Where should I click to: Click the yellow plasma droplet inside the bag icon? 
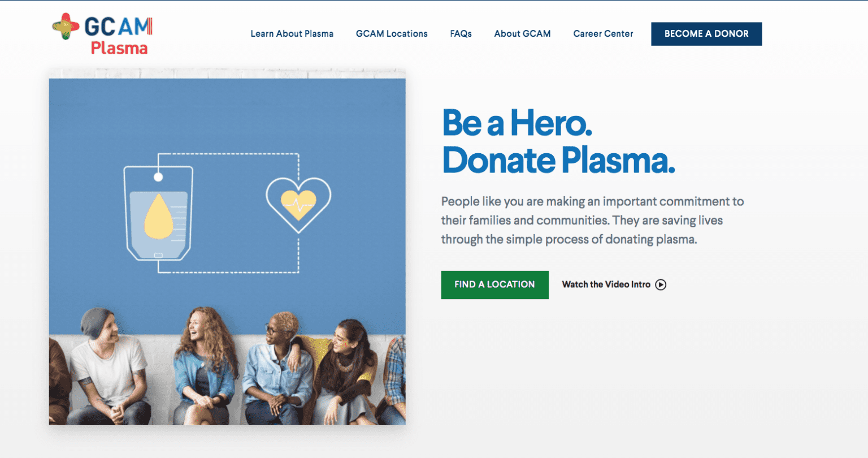tap(159, 217)
